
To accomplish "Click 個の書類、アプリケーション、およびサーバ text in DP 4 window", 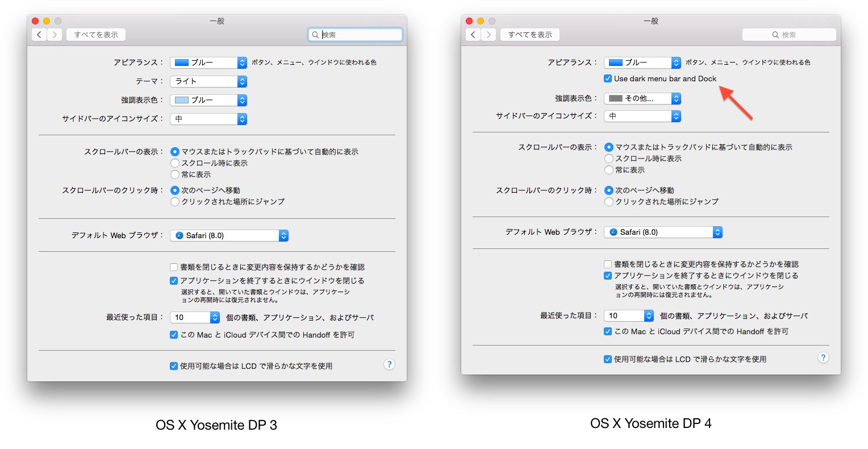I will pos(734,316).
